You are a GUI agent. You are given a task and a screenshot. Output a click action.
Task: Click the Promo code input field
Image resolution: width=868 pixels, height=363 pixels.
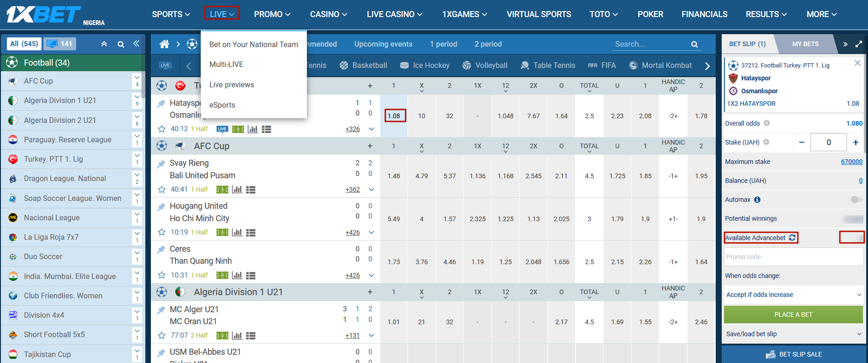click(x=794, y=257)
